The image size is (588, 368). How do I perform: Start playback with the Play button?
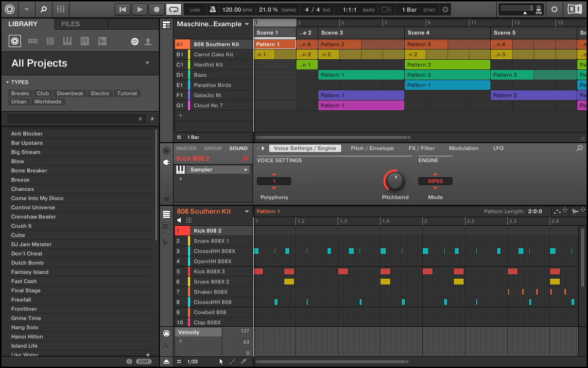(x=140, y=9)
